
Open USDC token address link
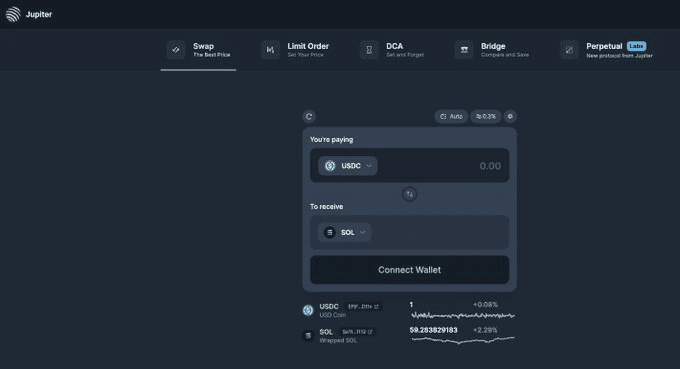click(x=363, y=307)
